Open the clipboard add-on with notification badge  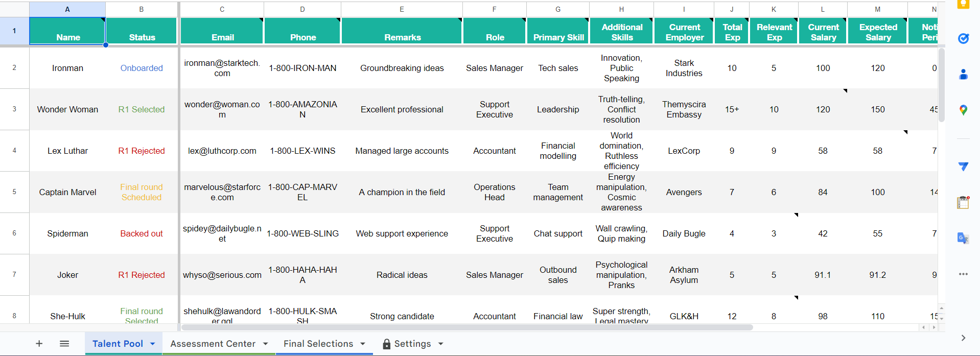(963, 202)
